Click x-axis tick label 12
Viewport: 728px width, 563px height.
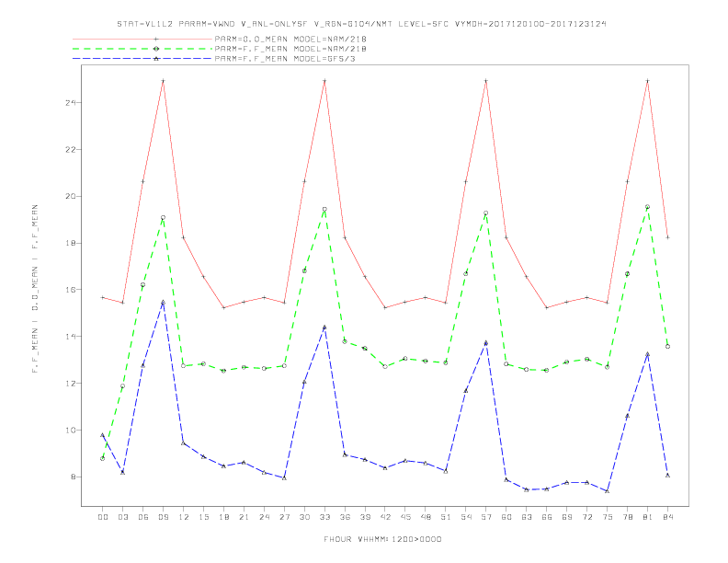pos(184,517)
